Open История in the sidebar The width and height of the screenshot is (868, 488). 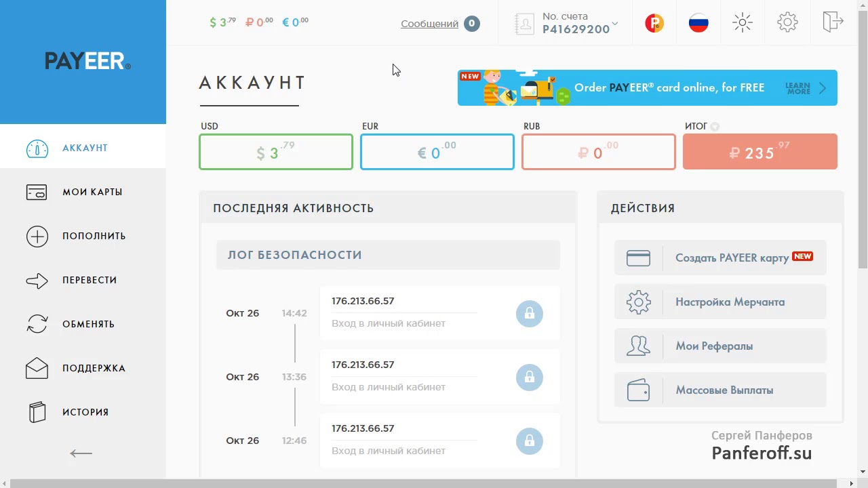(85, 413)
